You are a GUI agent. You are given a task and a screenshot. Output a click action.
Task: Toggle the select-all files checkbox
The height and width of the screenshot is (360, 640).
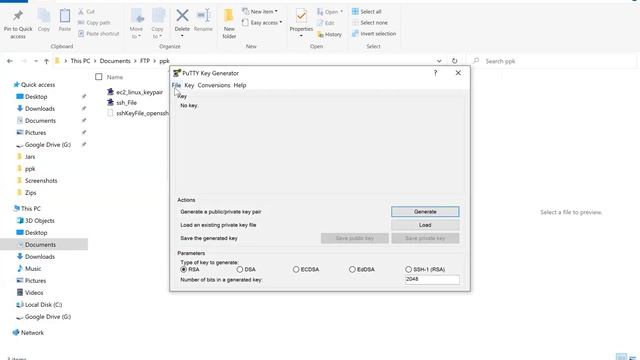pos(98,77)
